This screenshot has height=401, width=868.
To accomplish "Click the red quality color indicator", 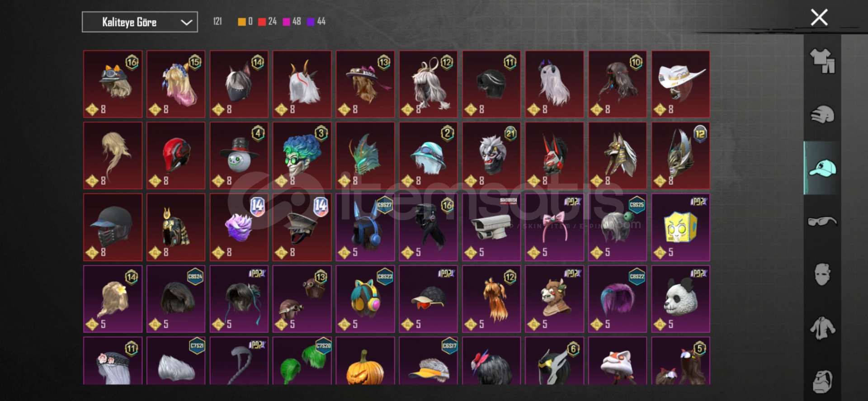I will (x=262, y=21).
